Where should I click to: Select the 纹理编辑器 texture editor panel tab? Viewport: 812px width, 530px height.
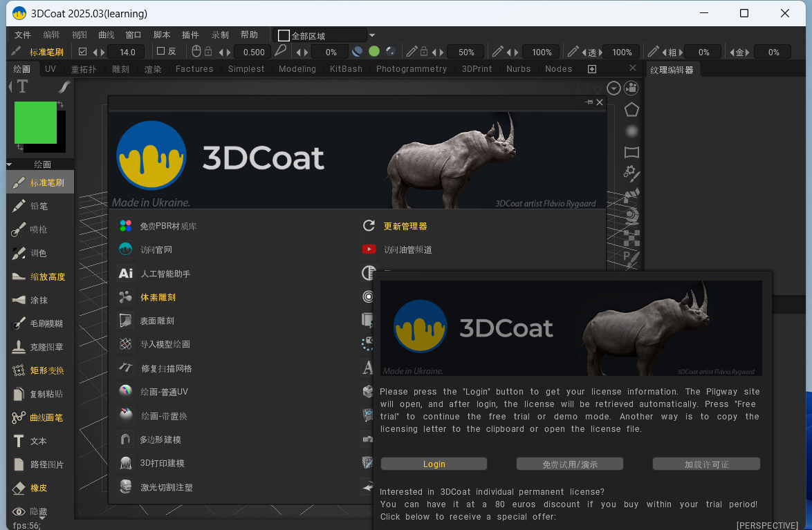[x=672, y=70]
